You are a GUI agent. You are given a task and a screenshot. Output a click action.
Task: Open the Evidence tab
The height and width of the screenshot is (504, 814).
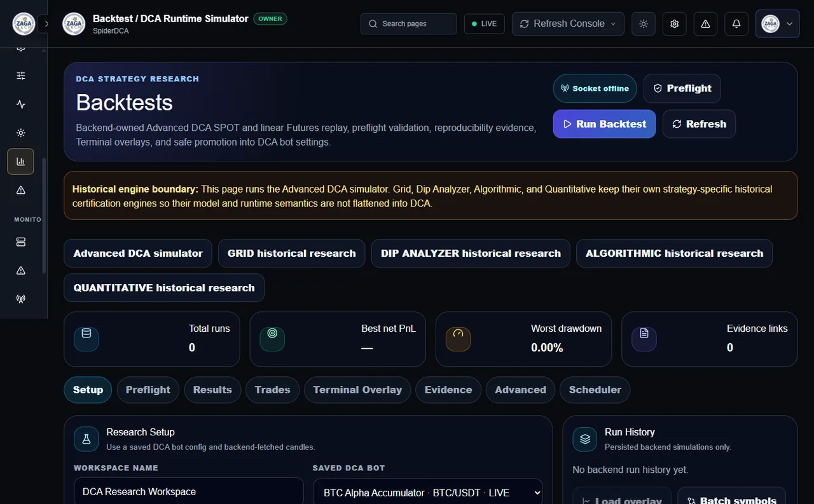(x=448, y=390)
